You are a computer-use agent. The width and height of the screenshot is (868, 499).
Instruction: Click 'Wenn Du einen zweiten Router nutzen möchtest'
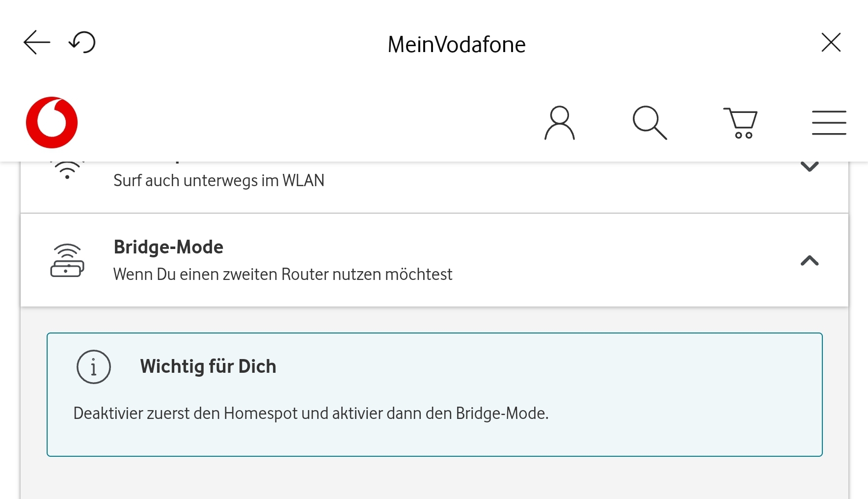pos(282,274)
